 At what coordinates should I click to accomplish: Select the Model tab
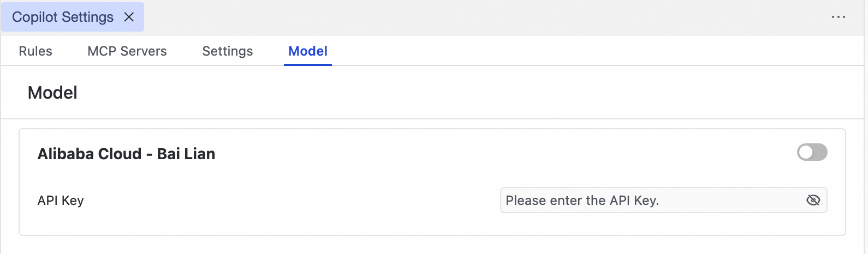tap(308, 51)
